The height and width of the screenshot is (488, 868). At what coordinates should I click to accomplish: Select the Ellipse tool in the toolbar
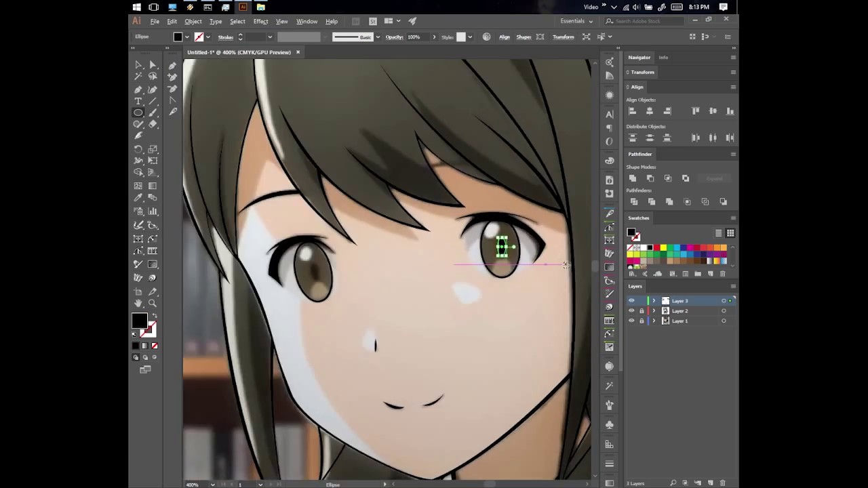point(138,113)
